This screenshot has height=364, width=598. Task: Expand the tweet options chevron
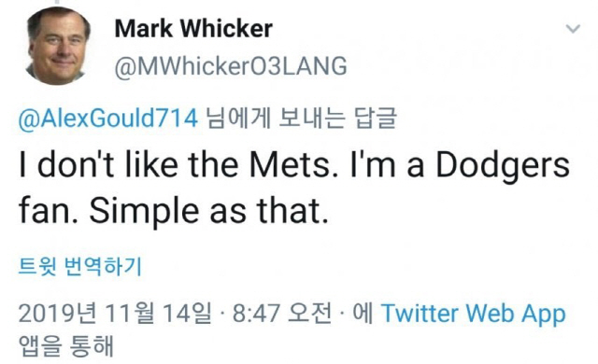[x=573, y=29]
